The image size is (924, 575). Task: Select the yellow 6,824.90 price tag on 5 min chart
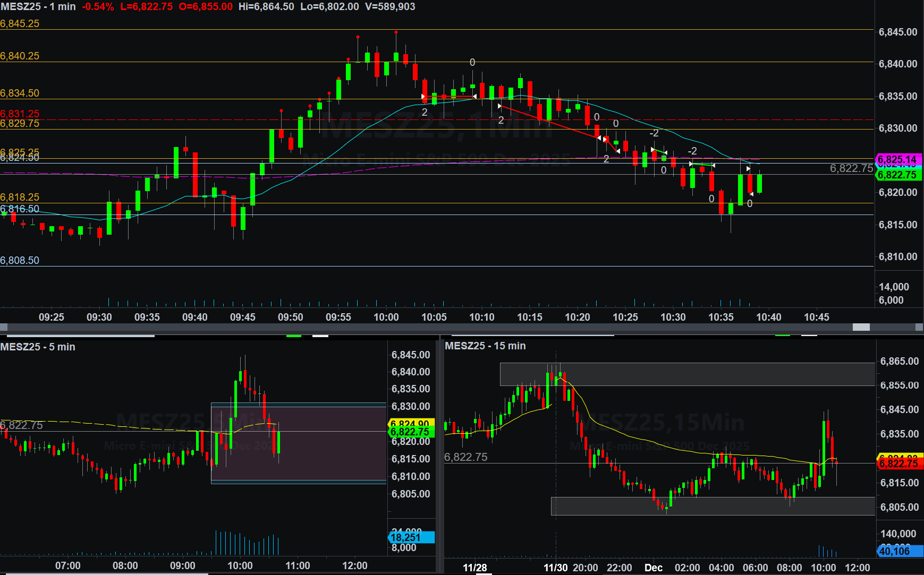pyautogui.click(x=411, y=423)
